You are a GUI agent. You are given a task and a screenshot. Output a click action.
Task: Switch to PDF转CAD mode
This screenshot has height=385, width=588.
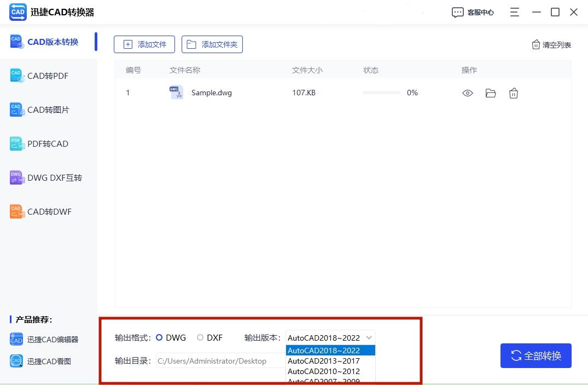(x=49, y=143)
